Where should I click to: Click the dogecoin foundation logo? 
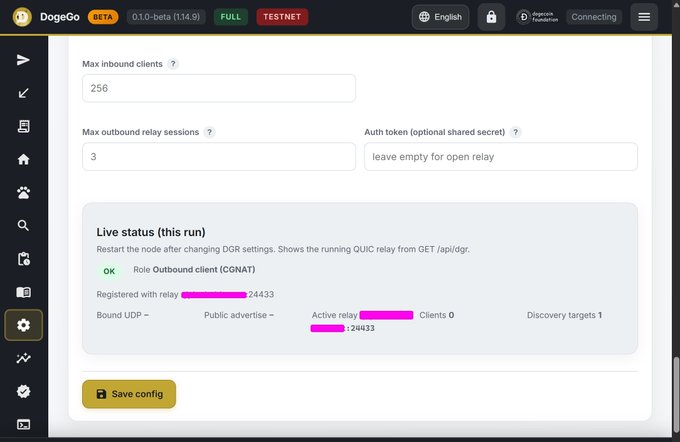(x=537, y=17)
